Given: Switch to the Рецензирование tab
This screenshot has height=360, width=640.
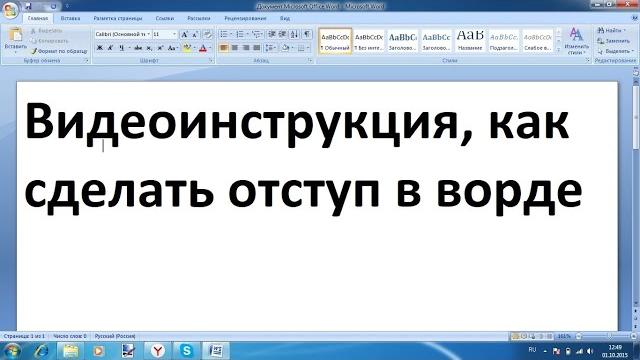Looking at the screenshot, I should pyautogui.click(x=245, y=18).
